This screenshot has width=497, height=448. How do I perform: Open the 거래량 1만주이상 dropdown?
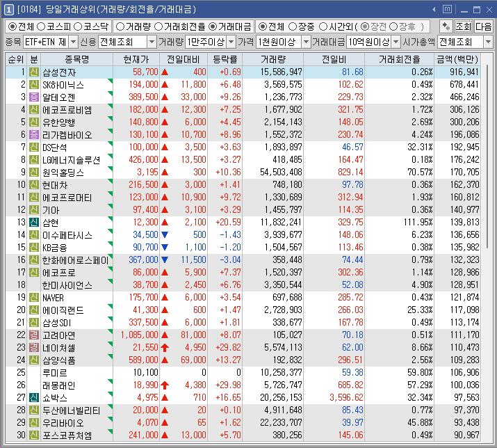[231, 42]
